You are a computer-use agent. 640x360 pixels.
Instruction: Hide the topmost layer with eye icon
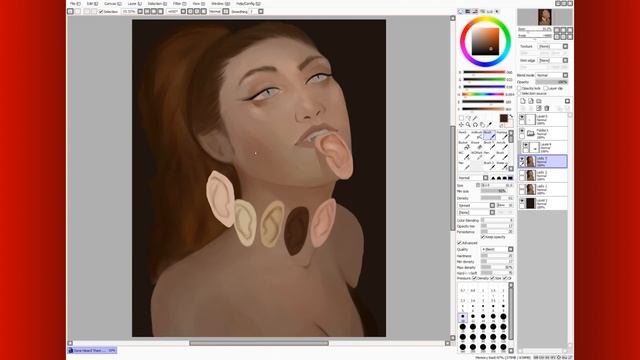522,117
